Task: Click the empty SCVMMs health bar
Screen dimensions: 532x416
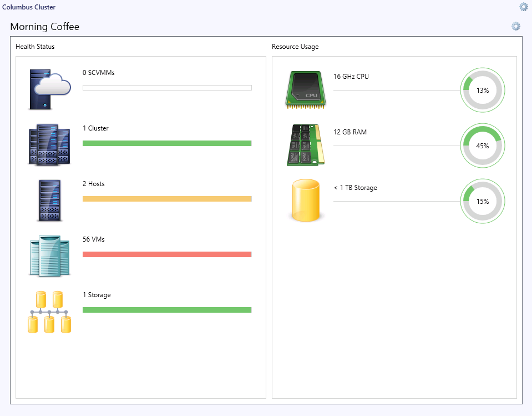Action: [167, 88]
